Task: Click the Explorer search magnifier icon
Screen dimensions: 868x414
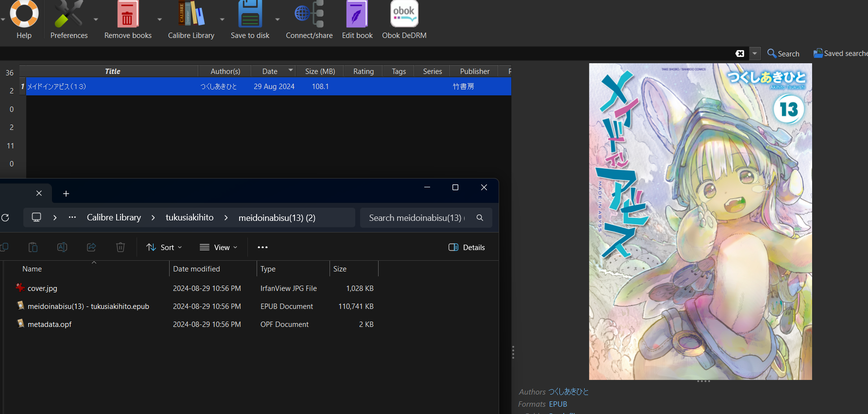Action: [480, 218]
